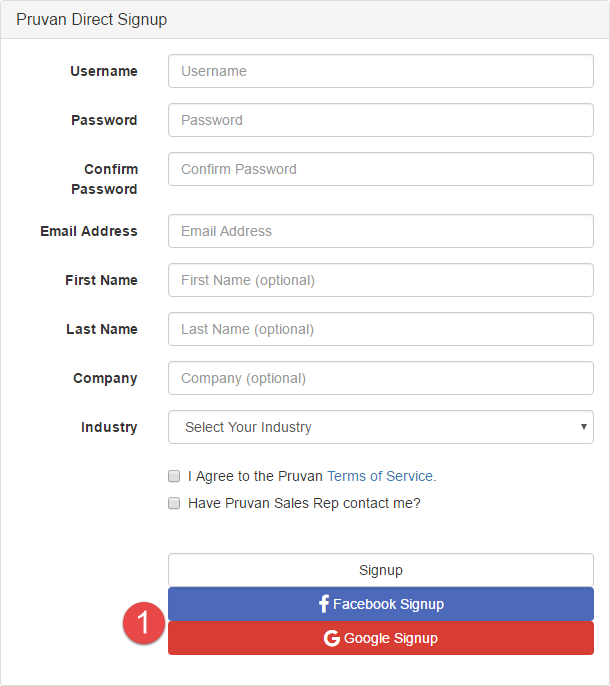
Task: Select the Last Name optional field
Action: [x=380, y=329]
